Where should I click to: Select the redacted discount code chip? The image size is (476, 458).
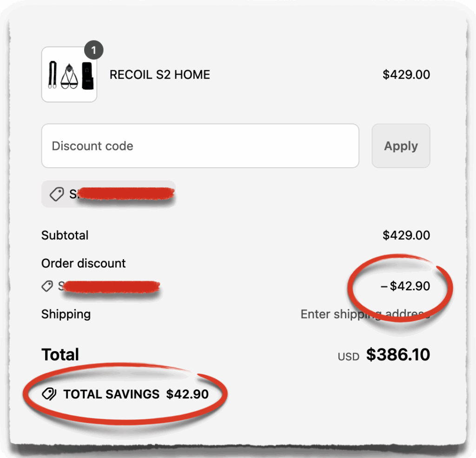click(108, 194)
